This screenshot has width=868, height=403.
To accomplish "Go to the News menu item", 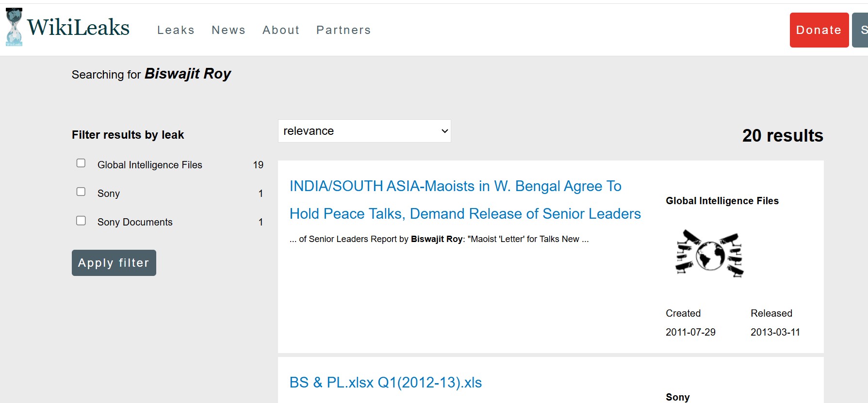I will click(x=229, y=30).
